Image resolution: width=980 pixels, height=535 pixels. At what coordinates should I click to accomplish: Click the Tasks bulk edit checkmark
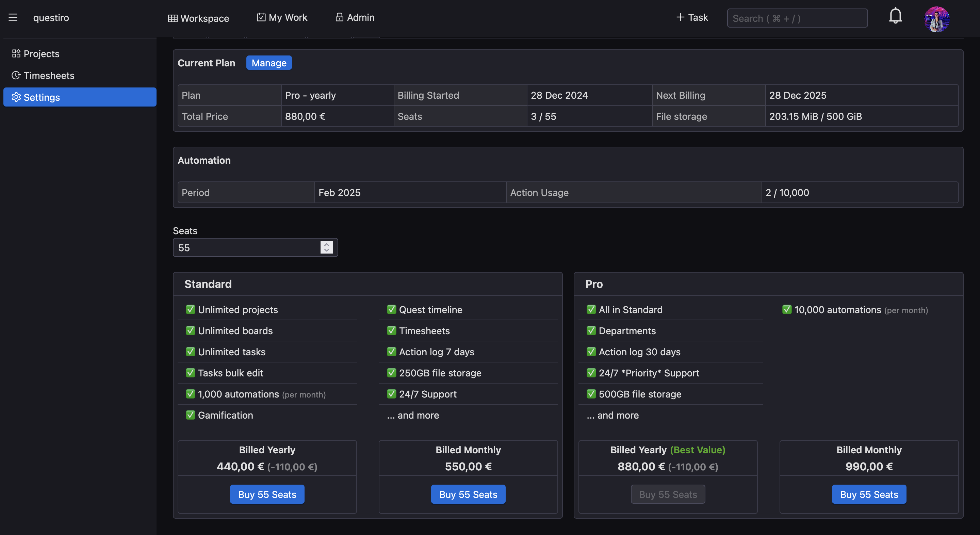[x=190, y=373]
